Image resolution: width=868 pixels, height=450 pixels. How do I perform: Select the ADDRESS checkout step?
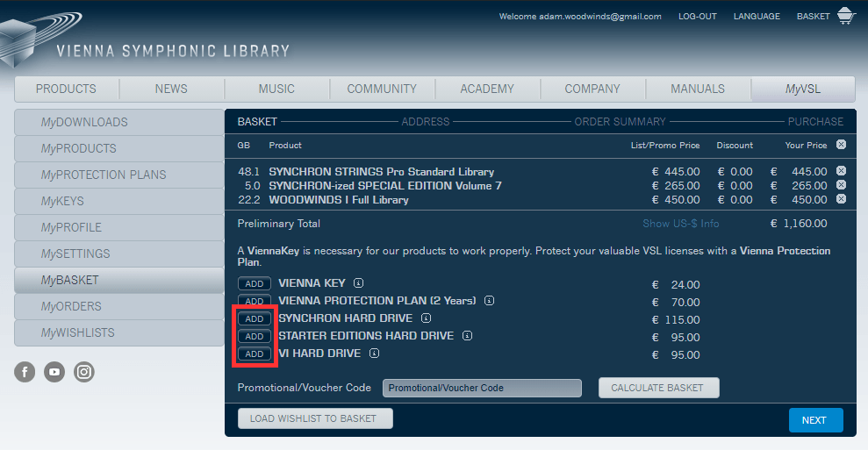[x=425, y=121]
